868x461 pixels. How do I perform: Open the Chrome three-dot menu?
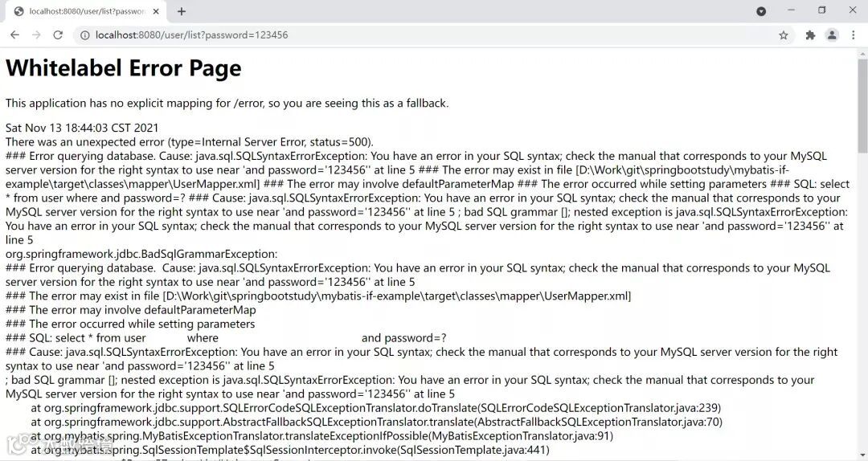pos(852,35)
